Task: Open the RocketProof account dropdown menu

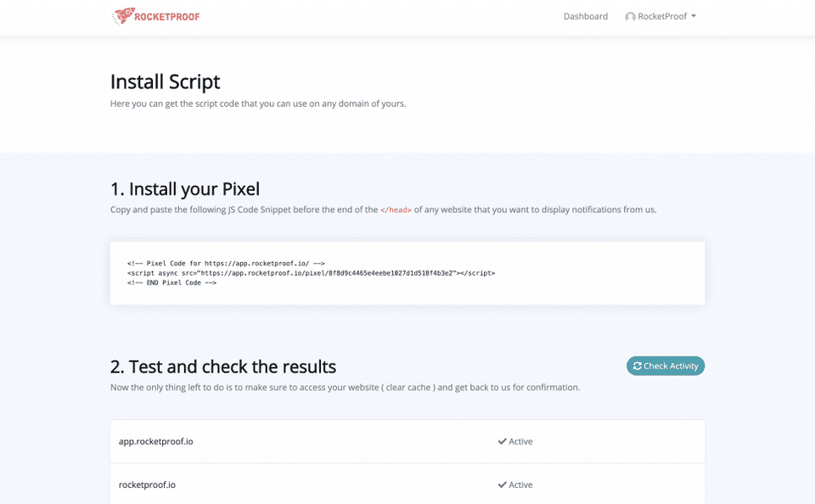Action: tap(661, 16)
